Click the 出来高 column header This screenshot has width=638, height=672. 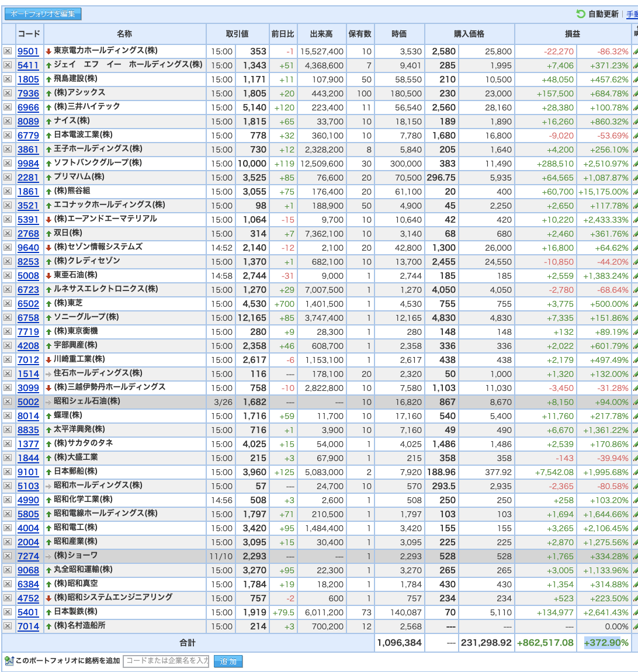pyautogui.click(x=321, y=34)
